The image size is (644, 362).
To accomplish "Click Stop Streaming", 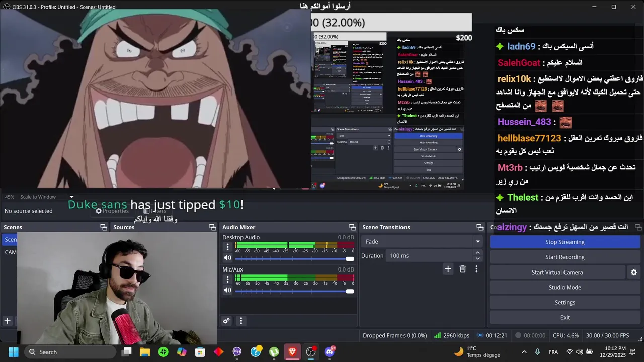I will point(565,242).
